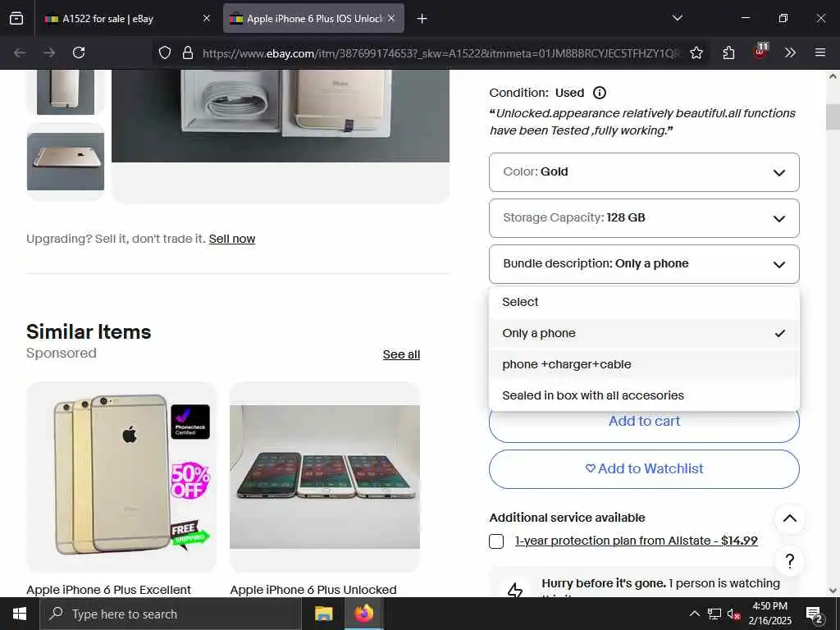
Task: Open the main product image
Action: pos(281,116)
